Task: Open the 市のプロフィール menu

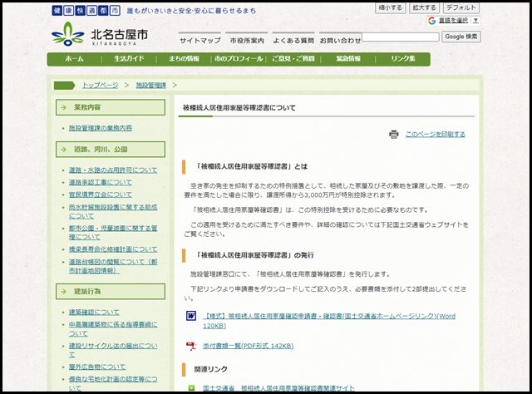Action: 239,59
